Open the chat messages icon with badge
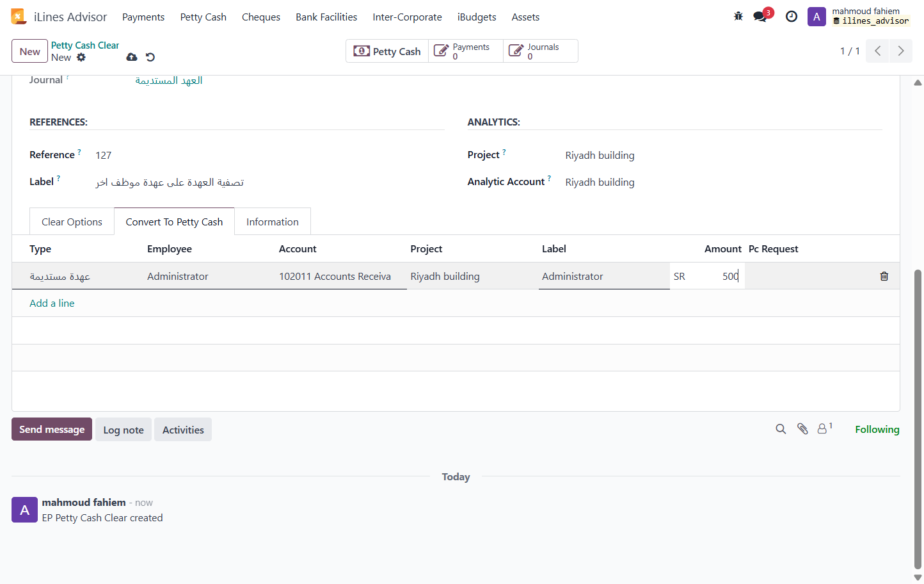This screenshot has width=924, height=584. (760, 17)
